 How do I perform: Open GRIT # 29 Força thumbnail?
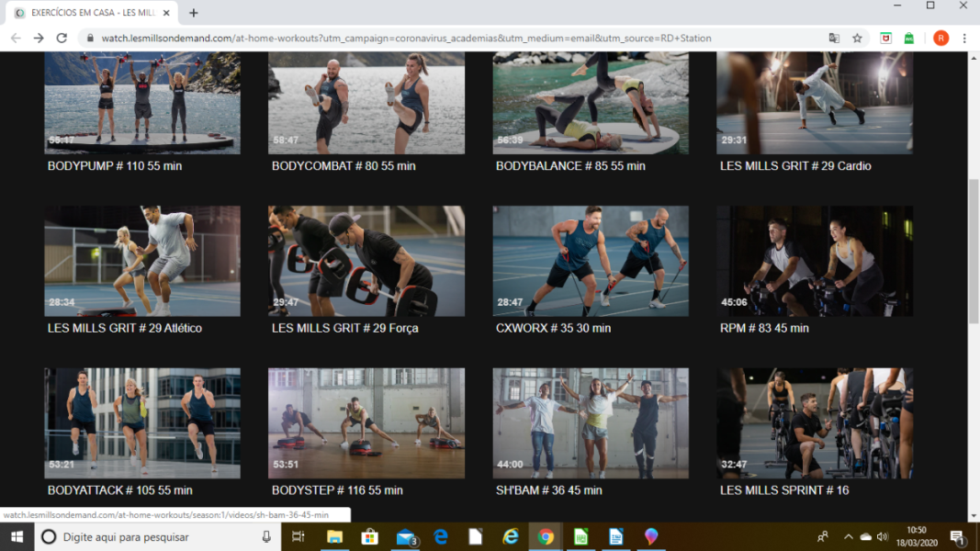[366, 261]
